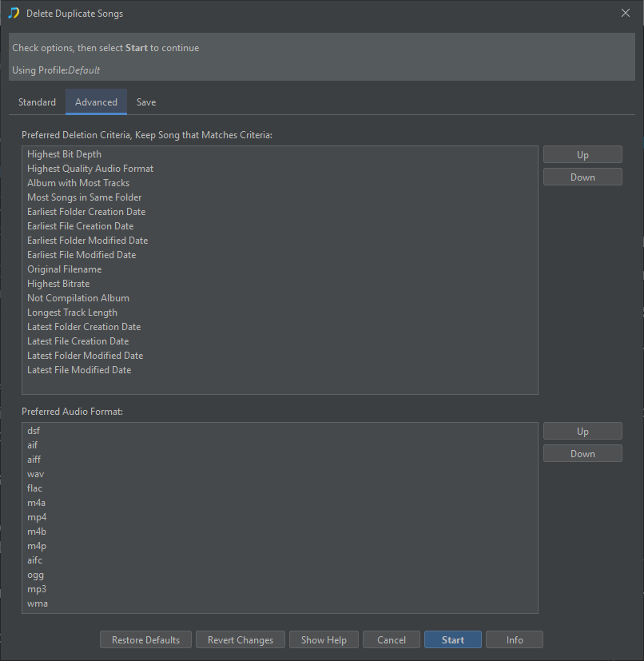Select 'Earliest File Modified Date'
The height and width of the screenshot is (661, 644).
coord(280,255)
